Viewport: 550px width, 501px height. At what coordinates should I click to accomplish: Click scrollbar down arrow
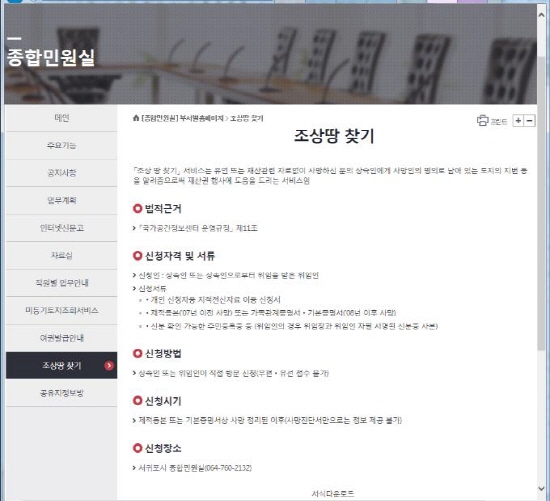541,488
